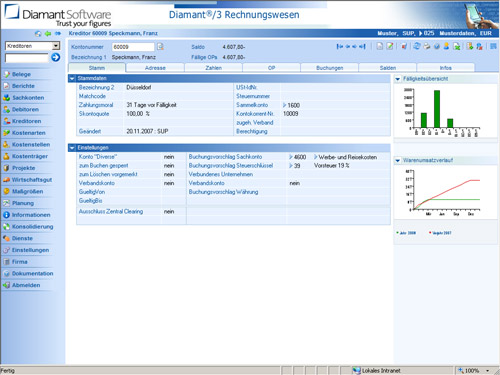Viewport: 500px width, 375px height.
Task: Click the home icon above the sidebar
Action: tap(38, 33)
